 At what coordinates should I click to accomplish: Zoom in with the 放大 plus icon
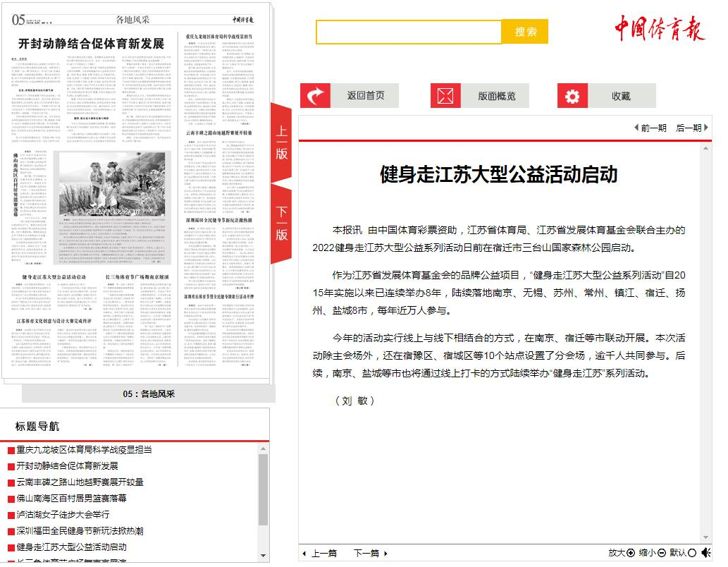(x=631, y=553)
